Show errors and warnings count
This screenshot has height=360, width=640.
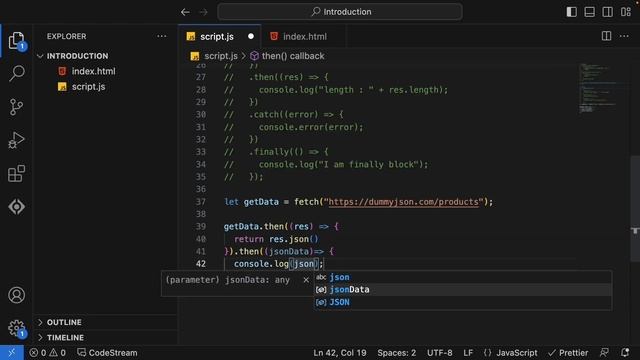click(x=47, y=353)
